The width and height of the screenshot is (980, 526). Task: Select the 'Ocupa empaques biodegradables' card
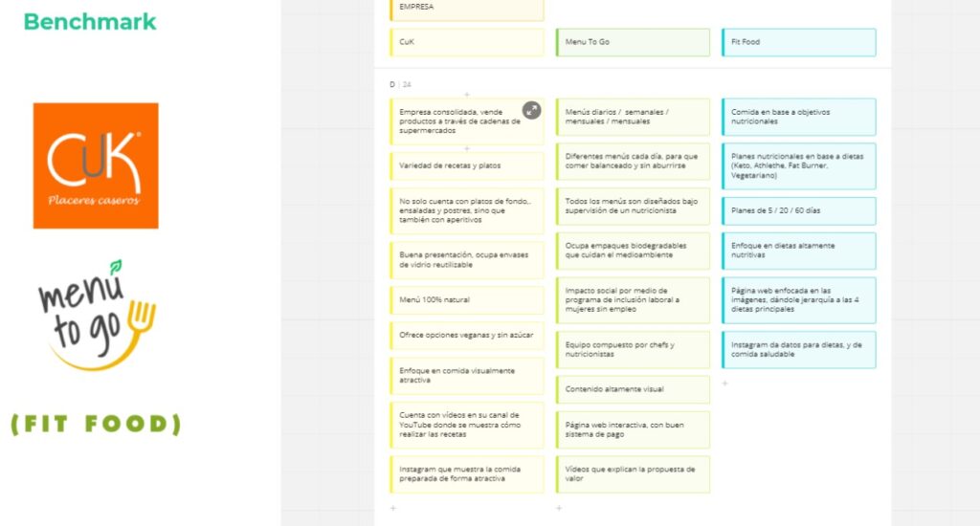[x=633, y=252]
